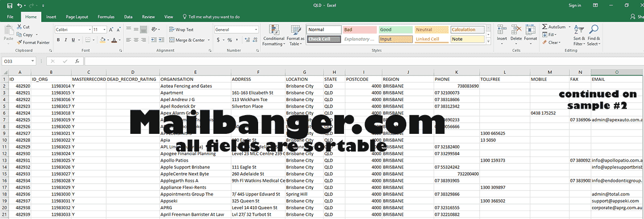The height and width of the screenshot is (219, 644).
Task: Apply the Linked Cell style
Action: pyautogui.click(x=431, y=39)
